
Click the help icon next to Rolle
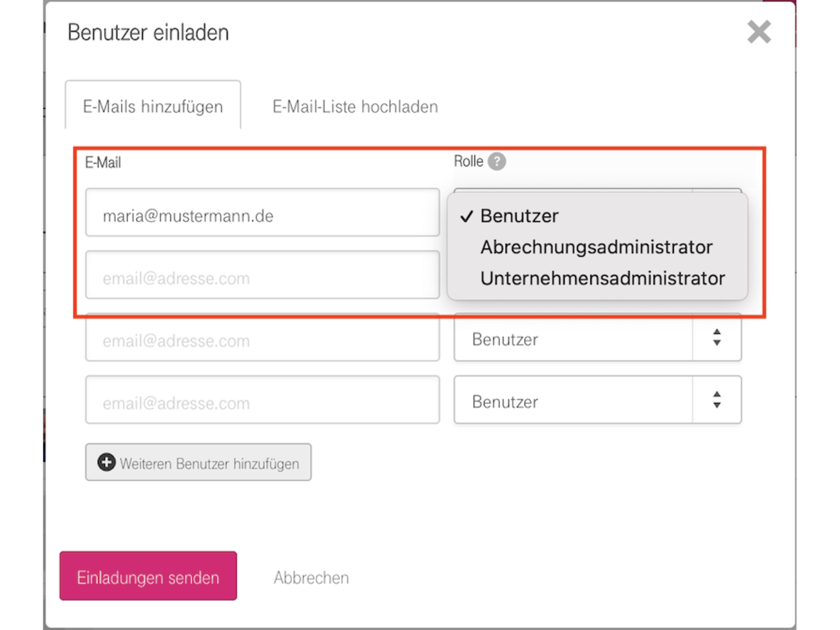pyautogui.click(x=497, y=162)
